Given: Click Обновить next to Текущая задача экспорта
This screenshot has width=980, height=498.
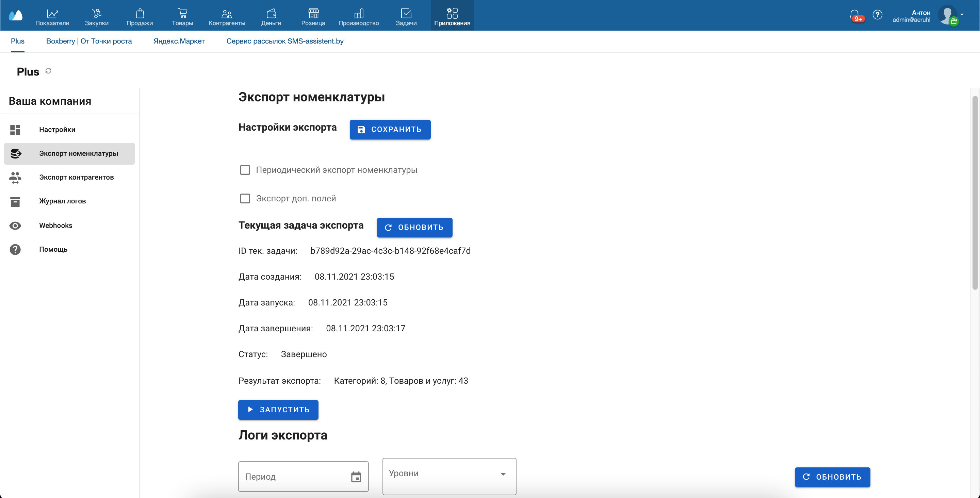Looking at the screenshot, I should point(414,228).
